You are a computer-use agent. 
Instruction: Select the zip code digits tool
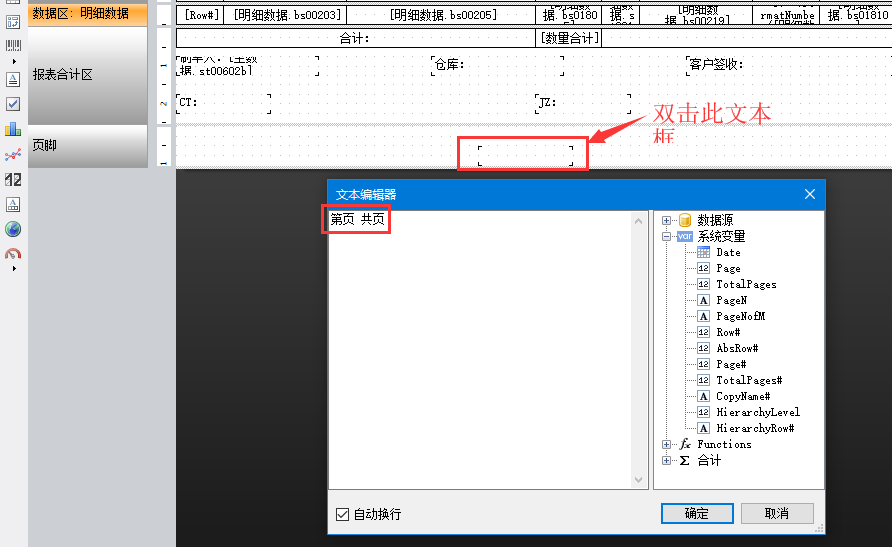click(13, 180)
